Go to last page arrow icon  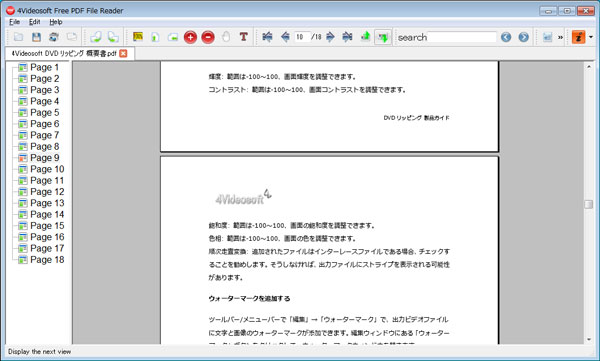point(347,37)
